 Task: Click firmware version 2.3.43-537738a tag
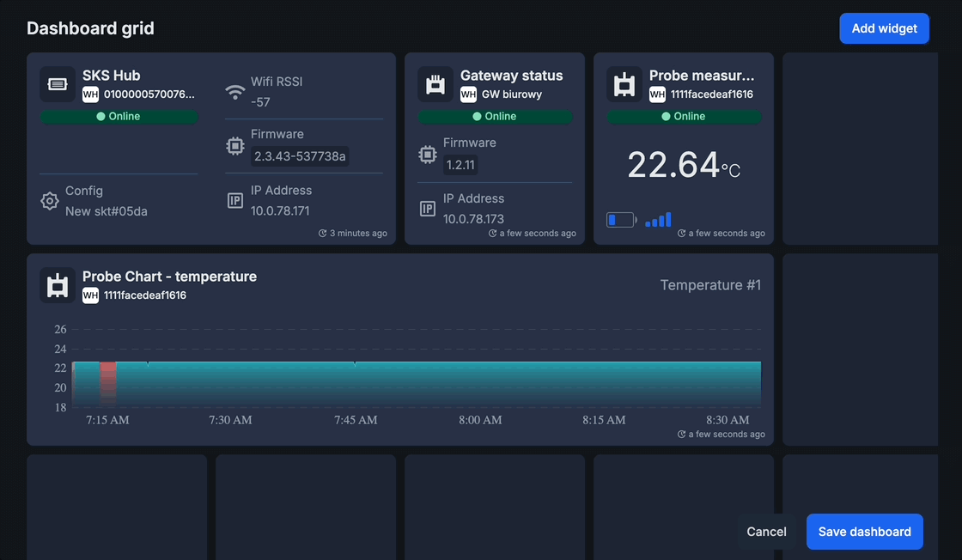pos(300,156)
